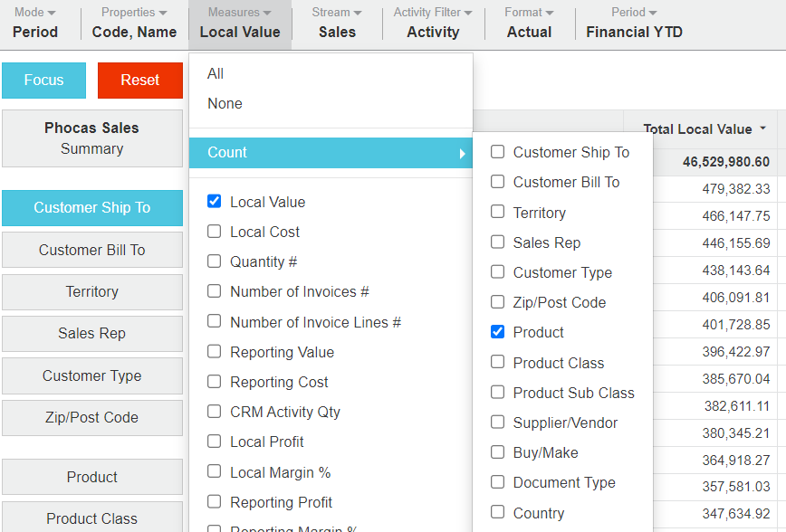Screen dimensions: 786x532
Task: Uncheck the Local Value measure
Action: point(215,202)
